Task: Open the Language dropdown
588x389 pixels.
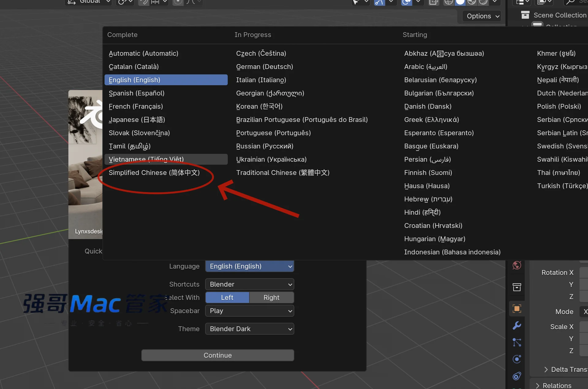Action: pyautogui.click(x=250, y=266)
